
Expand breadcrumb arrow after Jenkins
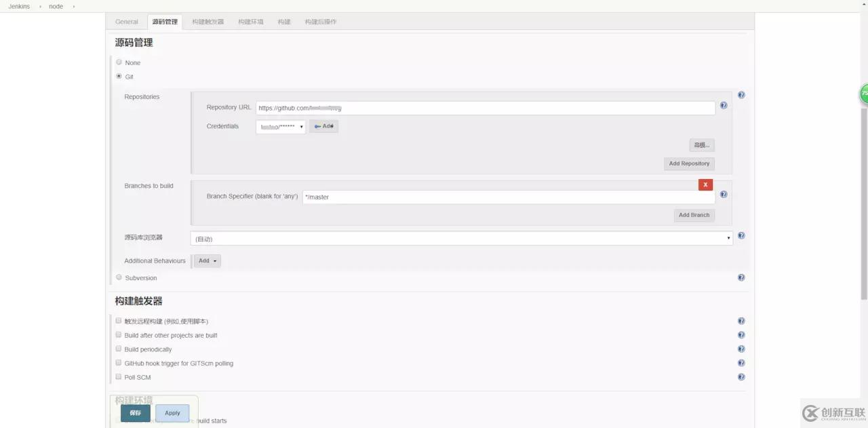pos(40,6)
